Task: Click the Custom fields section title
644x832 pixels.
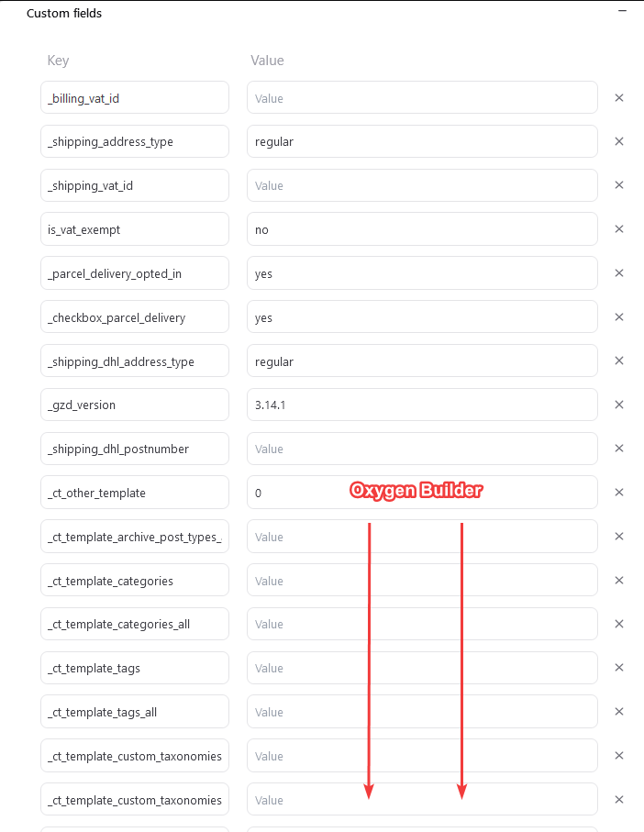Action: click(64, 14)
